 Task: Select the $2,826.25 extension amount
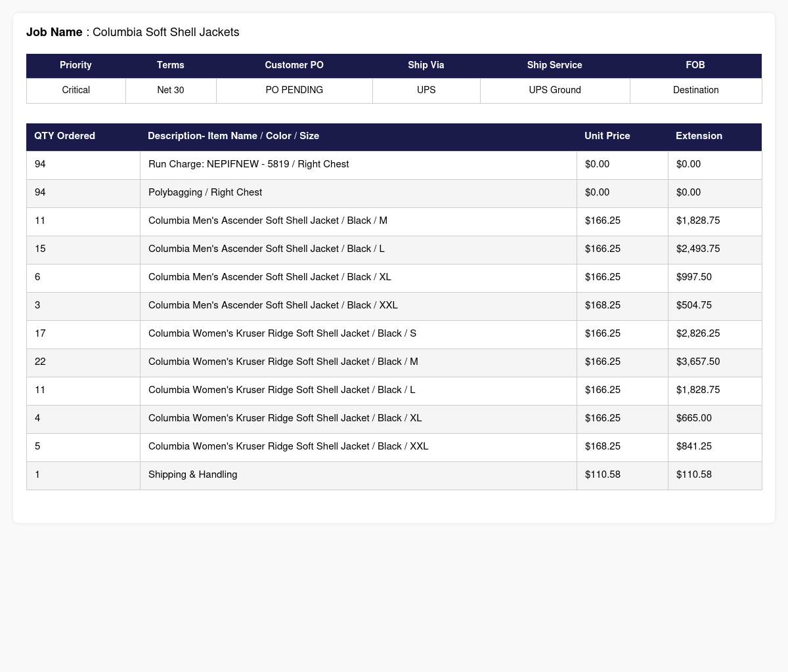[715, 333]
